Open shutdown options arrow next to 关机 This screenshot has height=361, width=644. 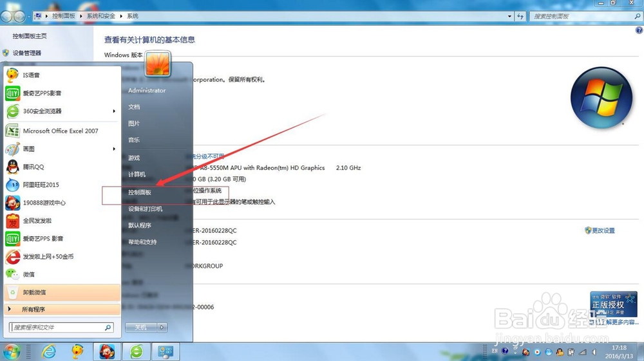162,328
